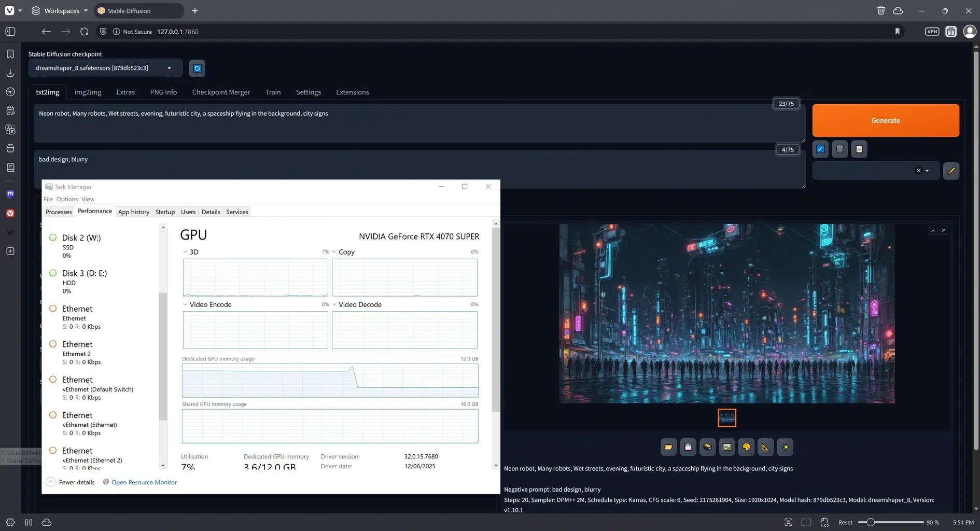Image resolution: width=980 pixels, height=531 pixels.
Task: Open the dreamshaper_8 checkpoint dropdown
Action: coord(169,68)
